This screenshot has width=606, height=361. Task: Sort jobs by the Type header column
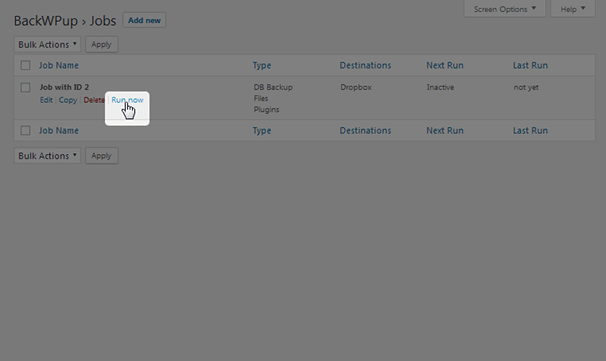[x=262, y=66]
